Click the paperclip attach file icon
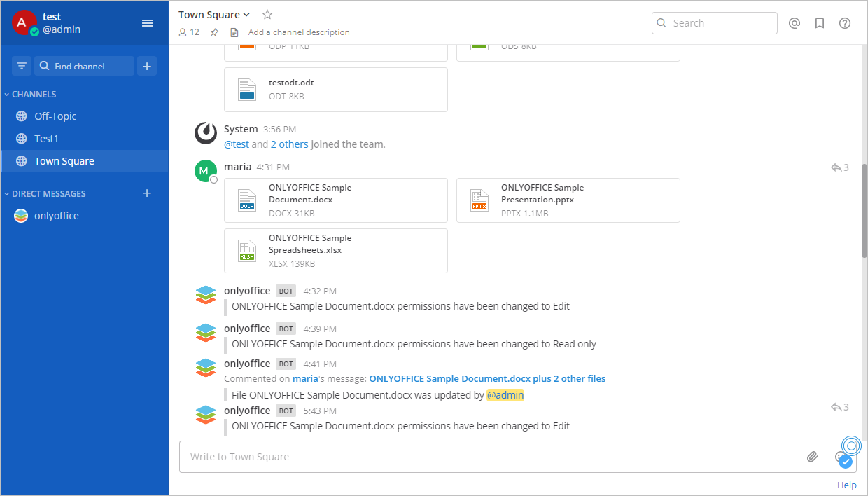This screenshot has height=496, width=868. click(812, 457)
